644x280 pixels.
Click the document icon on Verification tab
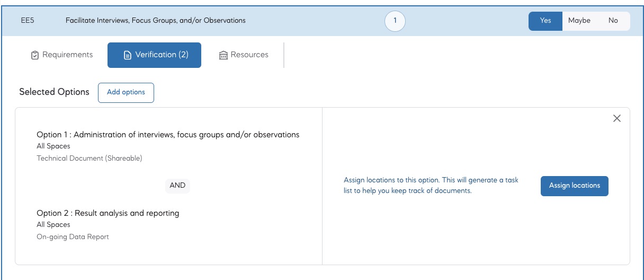[127, 55]
